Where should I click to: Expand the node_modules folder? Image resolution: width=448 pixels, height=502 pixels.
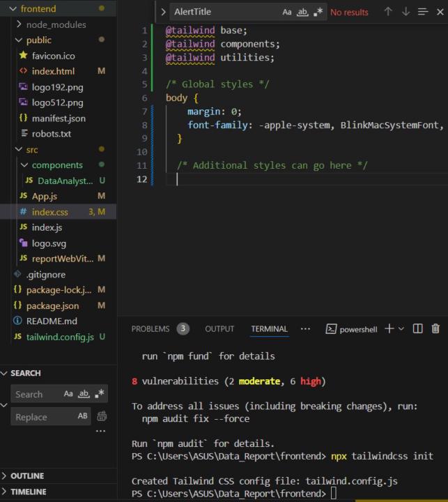click(x=56, y=24)
